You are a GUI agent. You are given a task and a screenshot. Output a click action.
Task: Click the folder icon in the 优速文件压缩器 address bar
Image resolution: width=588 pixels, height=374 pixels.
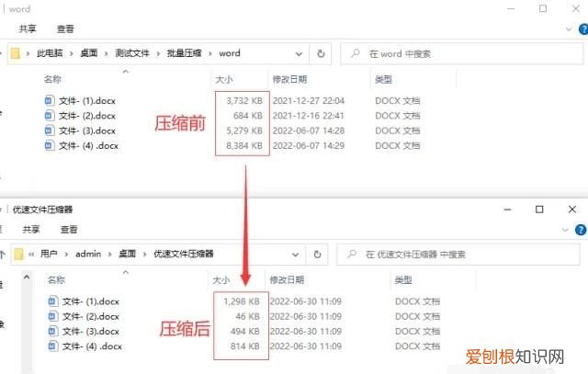pos(18,254)
